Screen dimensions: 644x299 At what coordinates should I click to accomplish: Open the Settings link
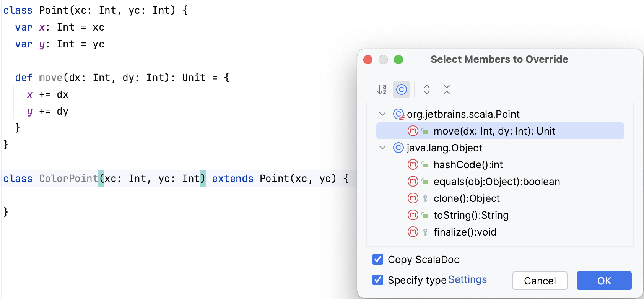[467, 280]
